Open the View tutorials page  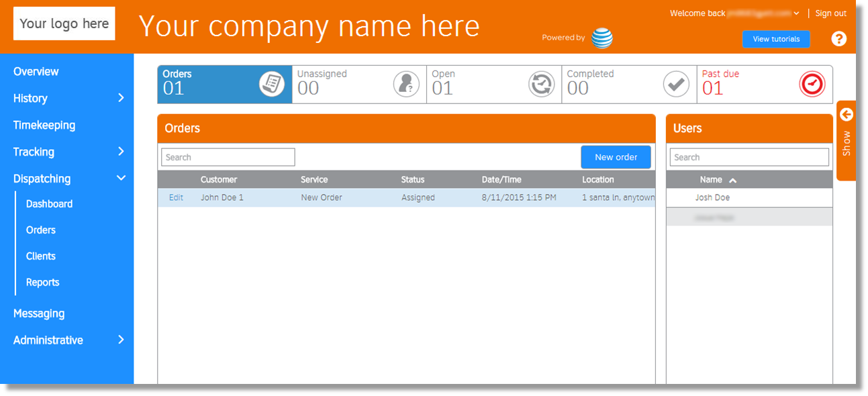click(776, 39)
